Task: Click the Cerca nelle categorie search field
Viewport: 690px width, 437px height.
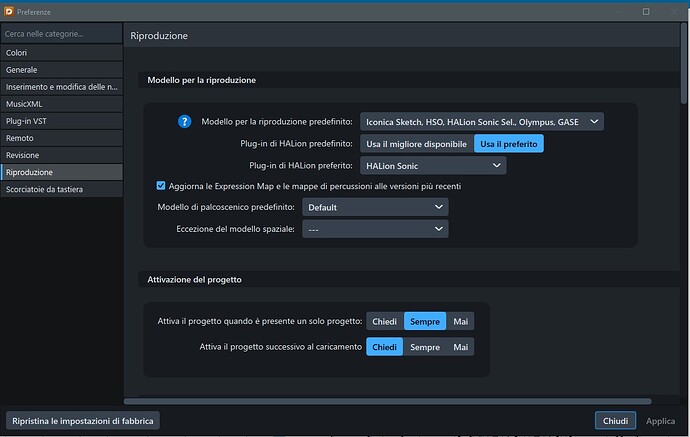Action: click(62, 33)
